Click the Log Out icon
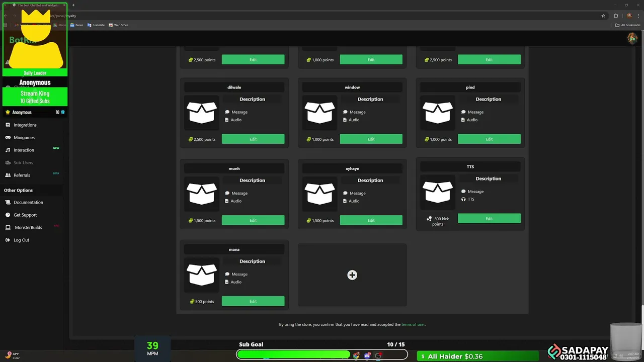 coord(8,240)
